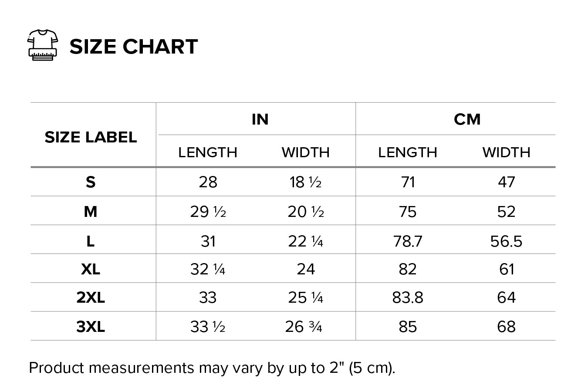
Task: Click the inches WIDTH column header
Action: click(305, 152)
